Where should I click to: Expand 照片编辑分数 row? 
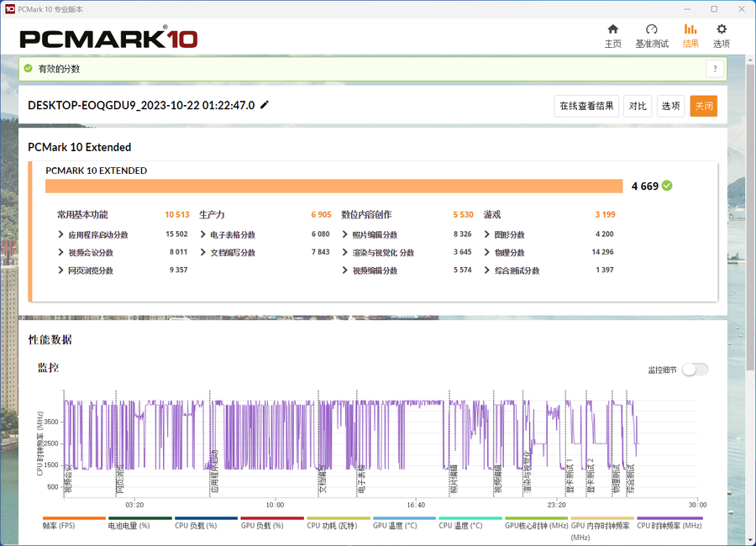coord(344,234)
